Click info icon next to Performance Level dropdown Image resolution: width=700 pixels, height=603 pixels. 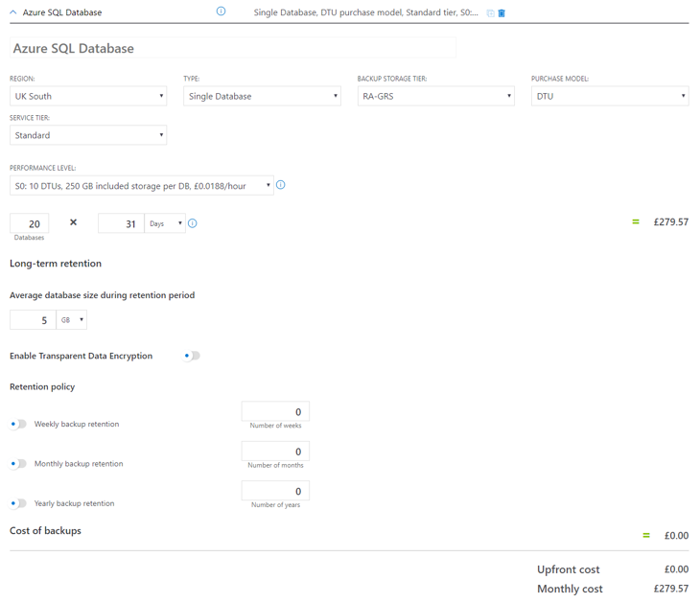pyautogui.click(x=281, y=185)
